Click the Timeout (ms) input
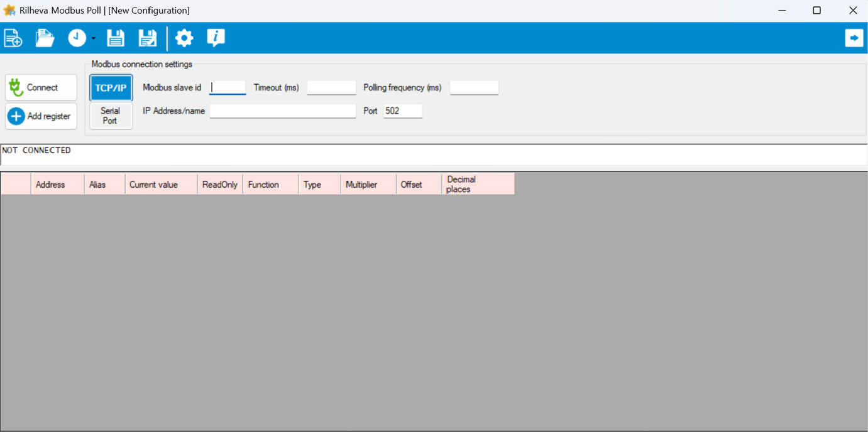The image size is (868, 432). 331,88
